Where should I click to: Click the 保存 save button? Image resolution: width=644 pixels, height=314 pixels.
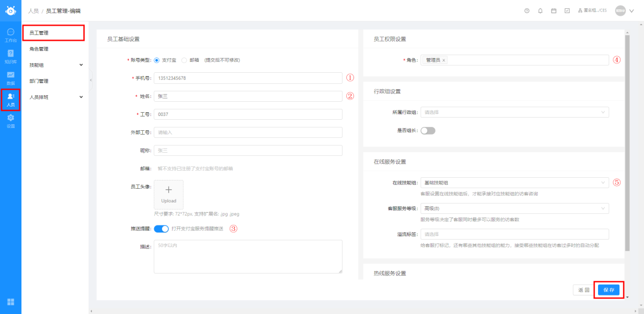tap(608, 290)
